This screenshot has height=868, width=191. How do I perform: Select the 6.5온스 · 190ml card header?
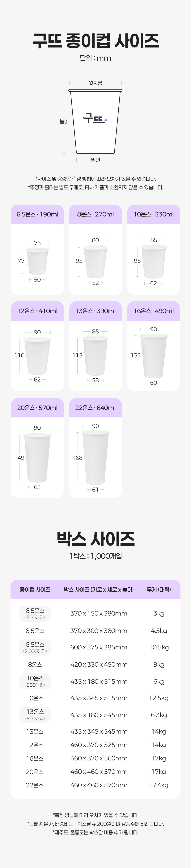37,214
